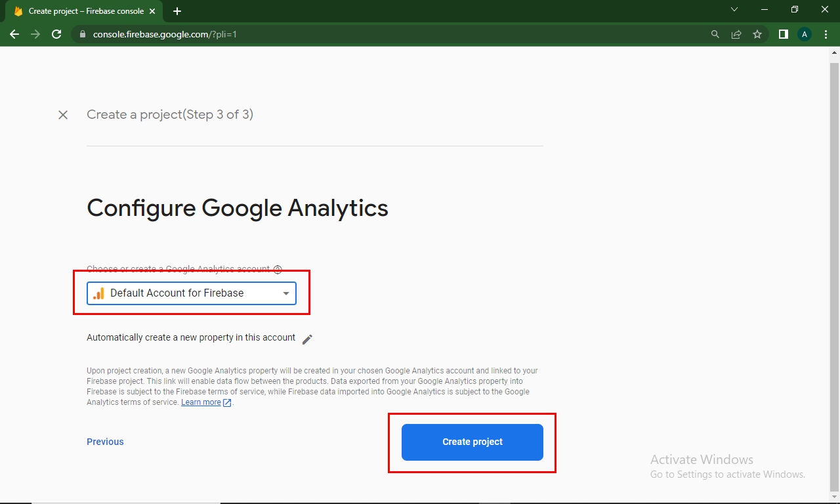This screenshot has width=840, height=504.
Task: Click the blue Create project button
Action: [x=472, y=442]
